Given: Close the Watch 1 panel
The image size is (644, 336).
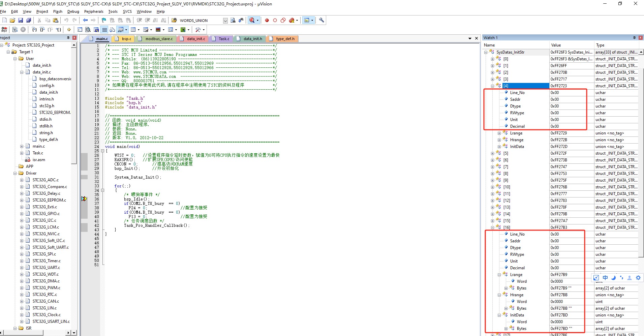Looking at the screenshot, I should click(641, 38).
